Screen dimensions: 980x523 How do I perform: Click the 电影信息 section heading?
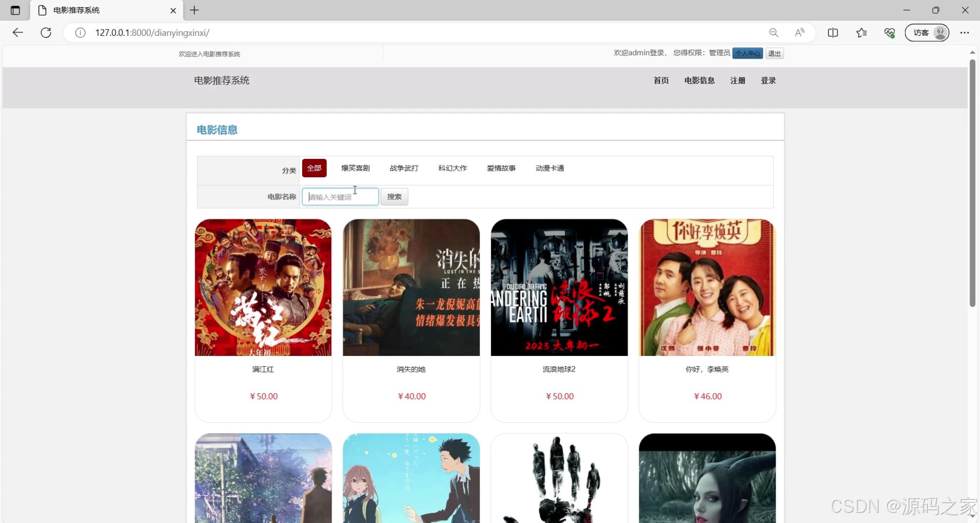(217, 130)
